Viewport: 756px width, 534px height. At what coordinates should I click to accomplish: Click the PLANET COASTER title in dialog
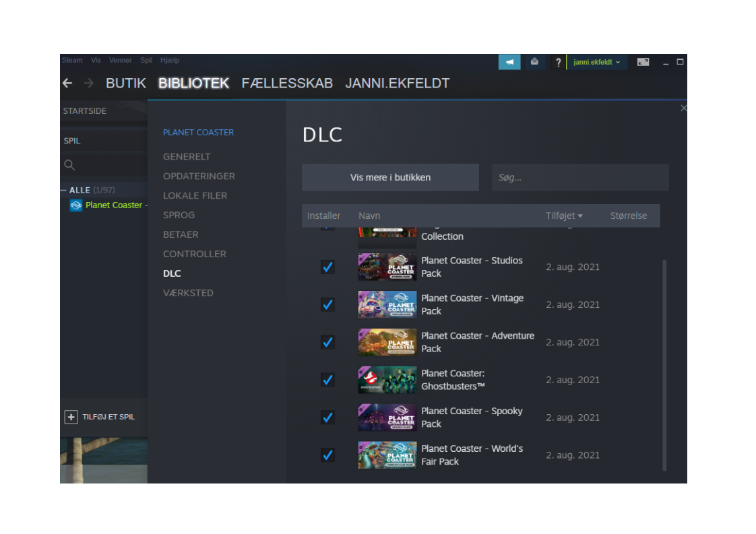coord(198,133)
